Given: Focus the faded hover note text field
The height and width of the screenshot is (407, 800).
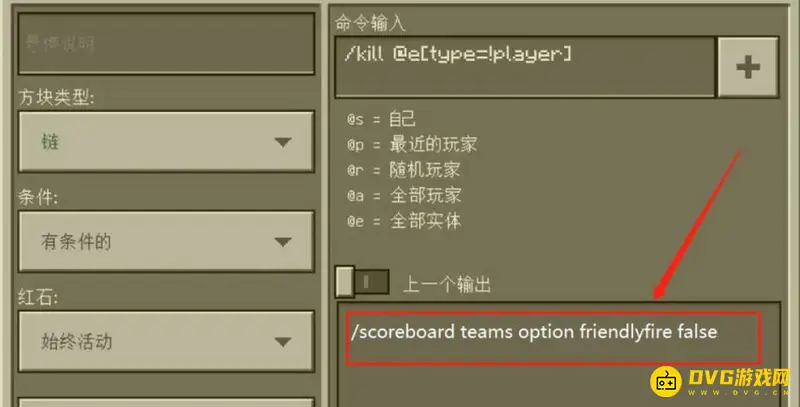Looking at the screenshot, I should (x=166, y=43).
